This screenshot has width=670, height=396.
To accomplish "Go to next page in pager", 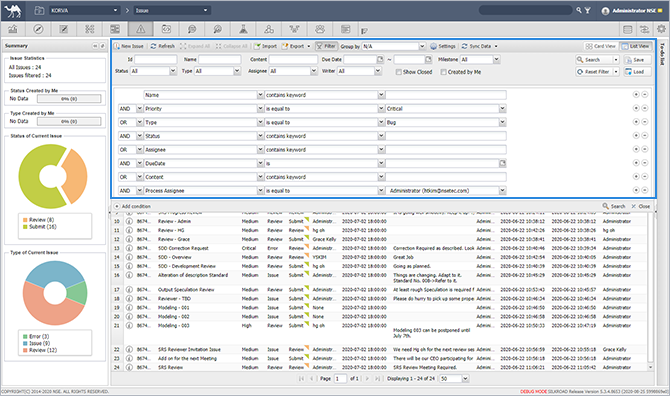I will 367,378.
